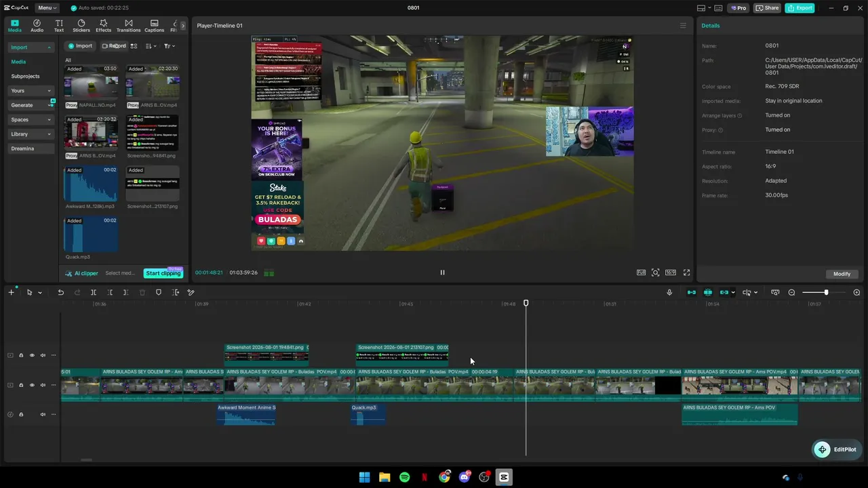The width and height of the screenshot is (868, 488).
Task: Open the Captions tab
Action: (154, 26)
